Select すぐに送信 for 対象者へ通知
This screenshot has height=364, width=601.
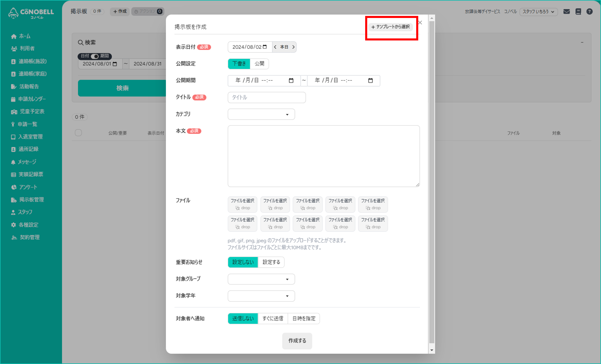click(x=273, y=318)
